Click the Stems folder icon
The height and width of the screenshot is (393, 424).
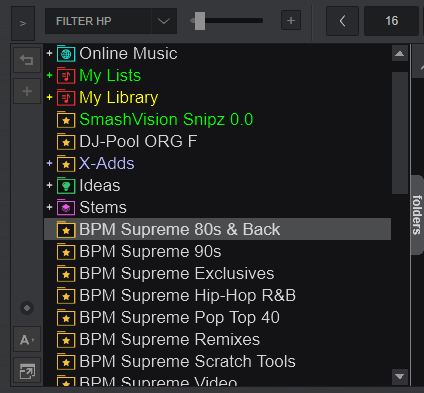(x=66, y=208)
